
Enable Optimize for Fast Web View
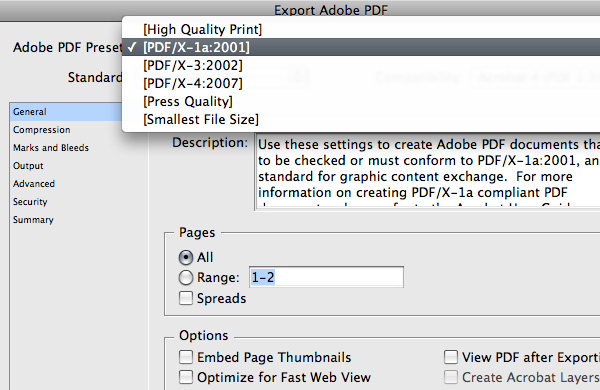coord(186,377)
